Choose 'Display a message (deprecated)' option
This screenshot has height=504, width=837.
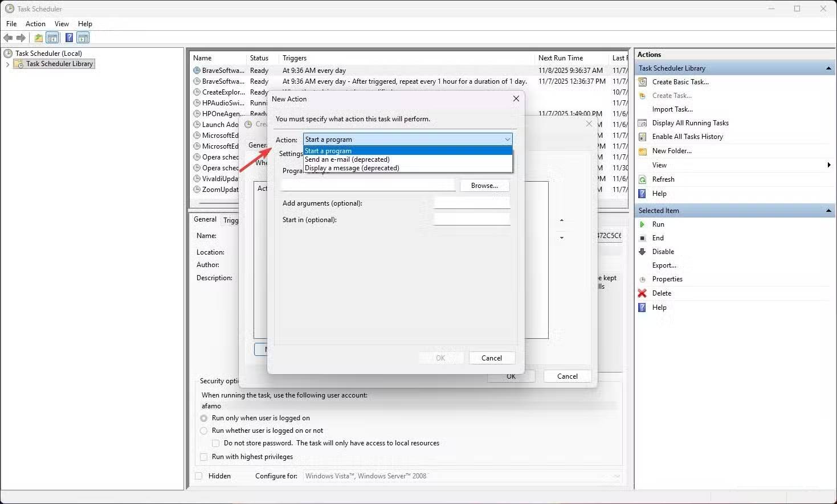(408, 168)
